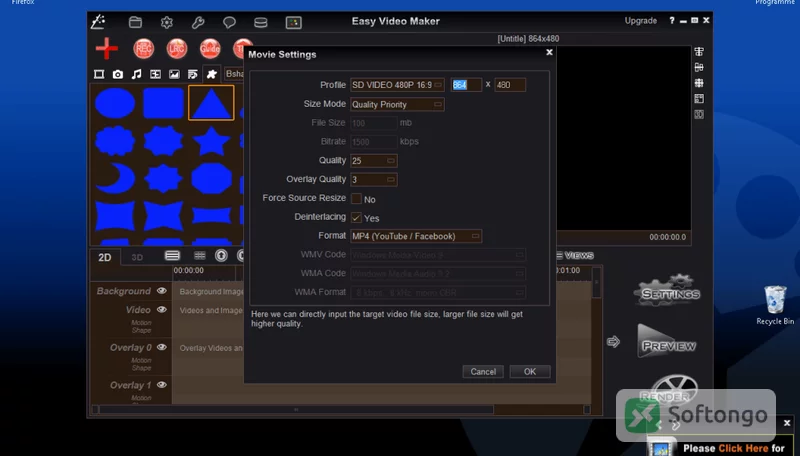Viewport: 800px width, 456px height.
Task: Open the Size Mode dropdown
Action: (x=397, y=104)
